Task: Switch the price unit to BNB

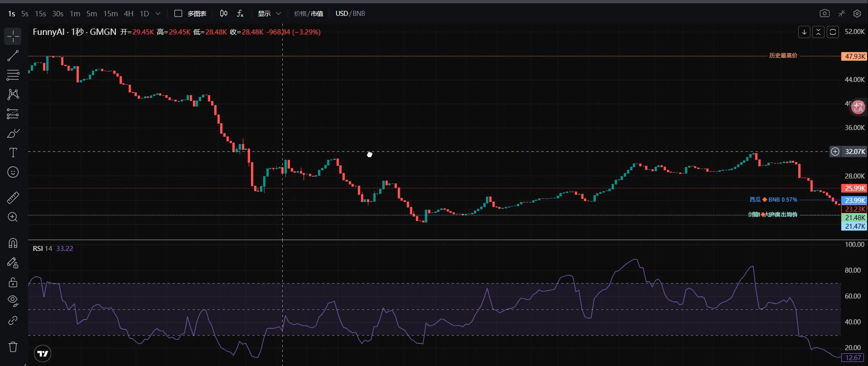Action: point(359,14)
